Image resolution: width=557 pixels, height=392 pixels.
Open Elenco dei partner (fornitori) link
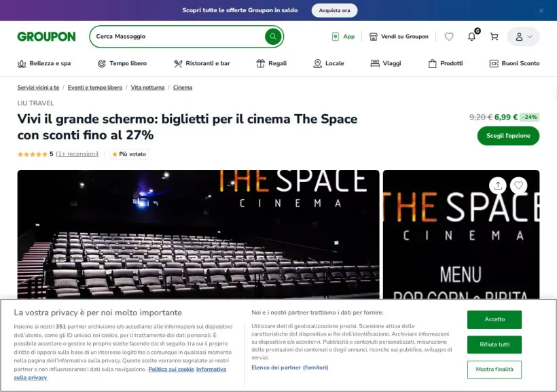point(289,368)
